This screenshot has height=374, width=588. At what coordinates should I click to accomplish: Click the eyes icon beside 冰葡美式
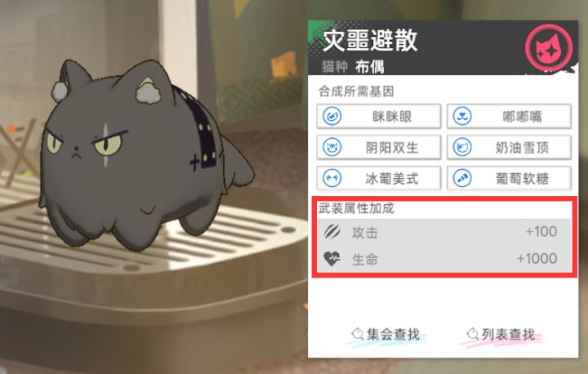pos(332,178)
